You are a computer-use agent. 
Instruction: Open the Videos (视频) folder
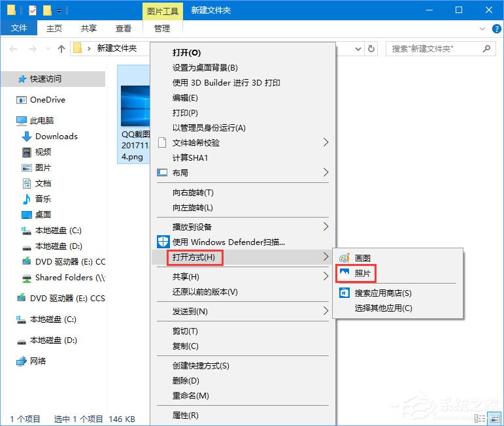click(43, 152)
